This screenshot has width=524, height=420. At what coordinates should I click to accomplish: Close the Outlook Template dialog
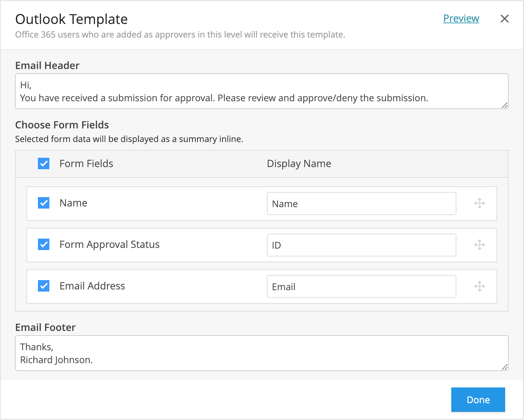pyautogui.click(x=504, y=19)
